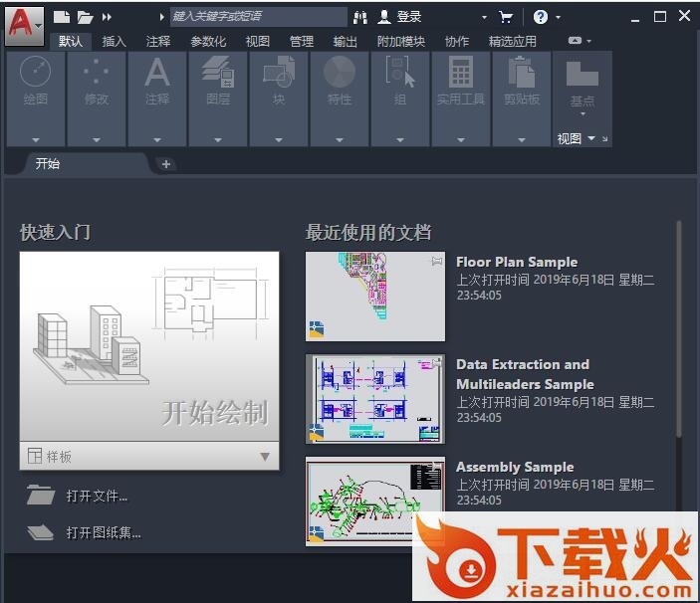The image size is (700, 603).
Task: Click the 图层 (Layers) panel icon
Action: click(218, 74)
